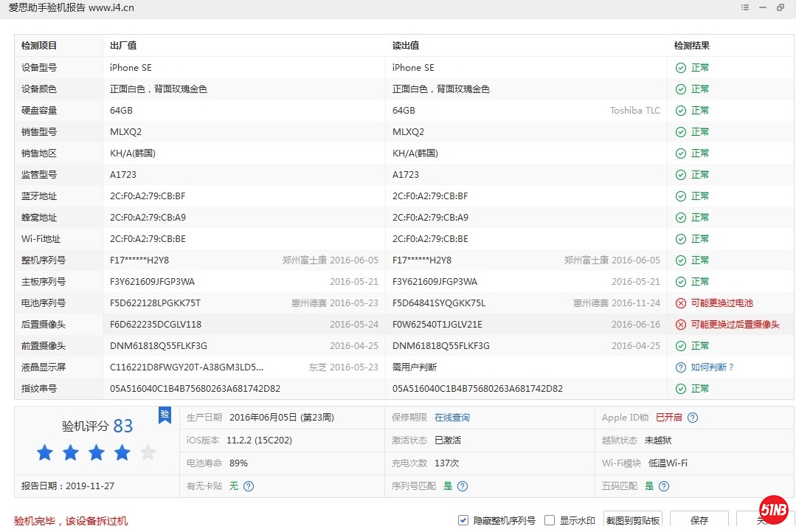Screen dimensions: 796x532
Task: Click the 读出值 column header
Action: pos(406,46)
